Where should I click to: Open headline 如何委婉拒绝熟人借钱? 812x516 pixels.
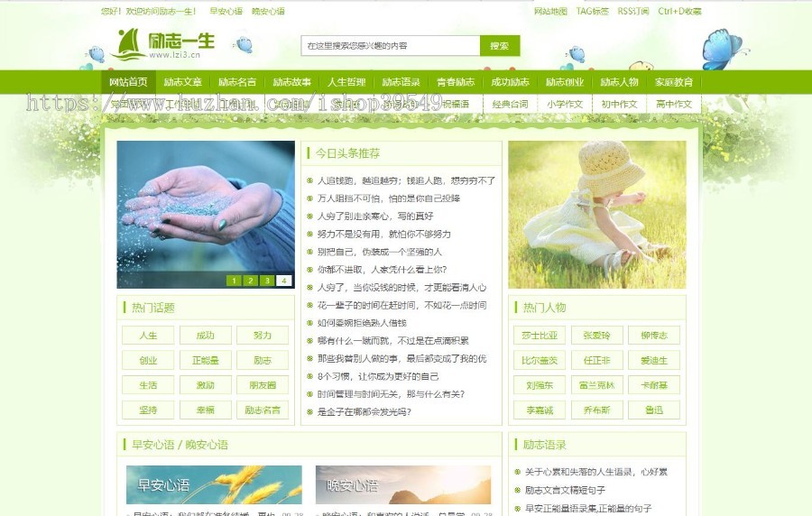tap(362, 323)
